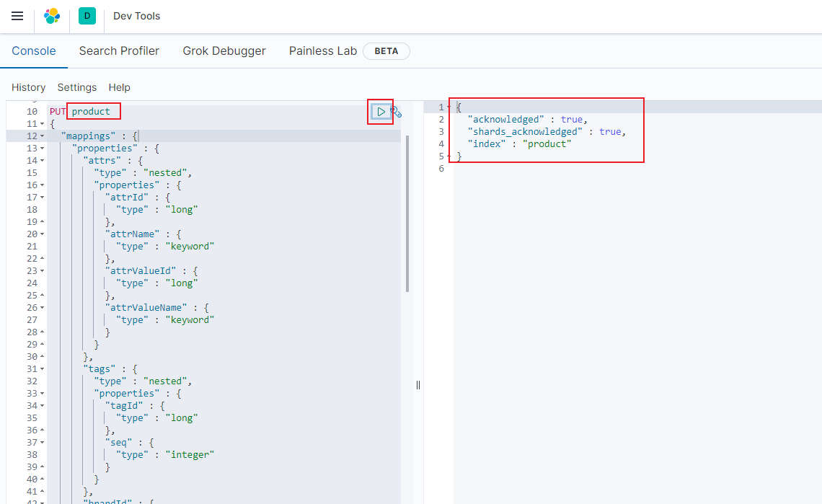This screenshot has height=504, width=822.
Task: Open console Settings
Action: [x=77, y=87]
